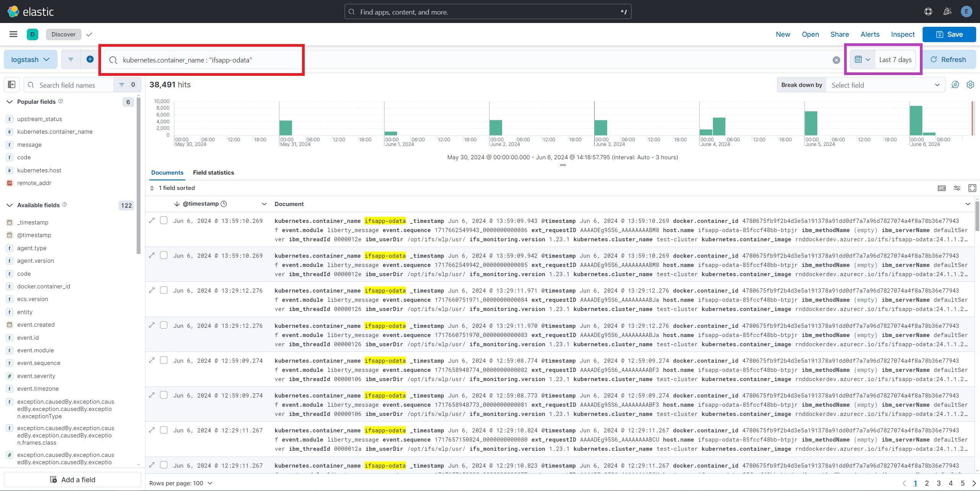Open document comparison settings sliders icon
This screenshot has height=491, width=980.
[x=957, y=188]
